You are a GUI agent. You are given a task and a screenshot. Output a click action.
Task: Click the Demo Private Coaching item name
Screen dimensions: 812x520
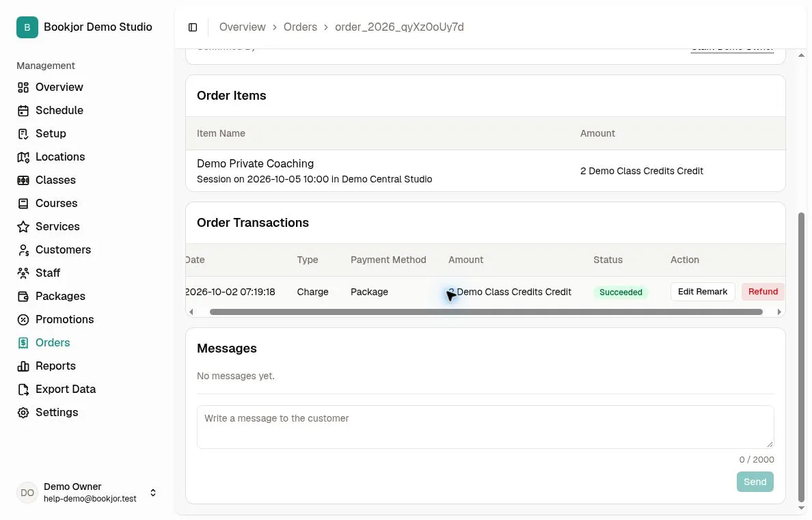click(x=256, y=164)
